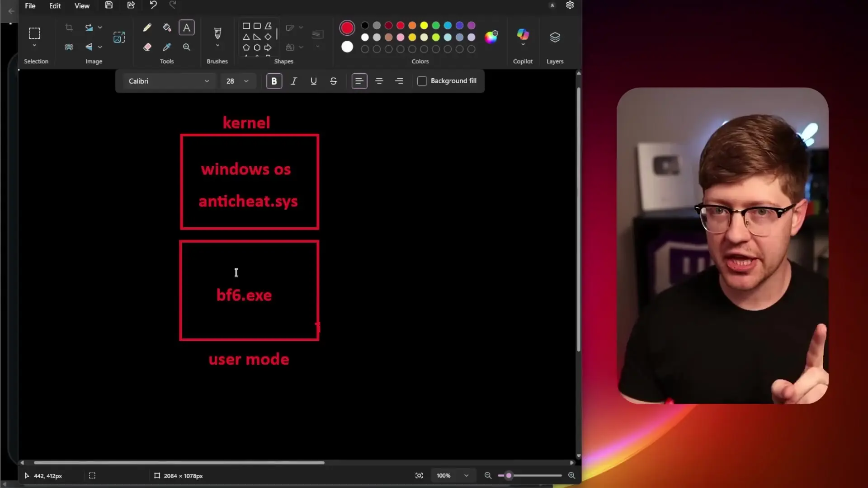This screenshot has width=868, height=488.
Task: Click the Rotate image icon
Action: [x=89, y=28]
